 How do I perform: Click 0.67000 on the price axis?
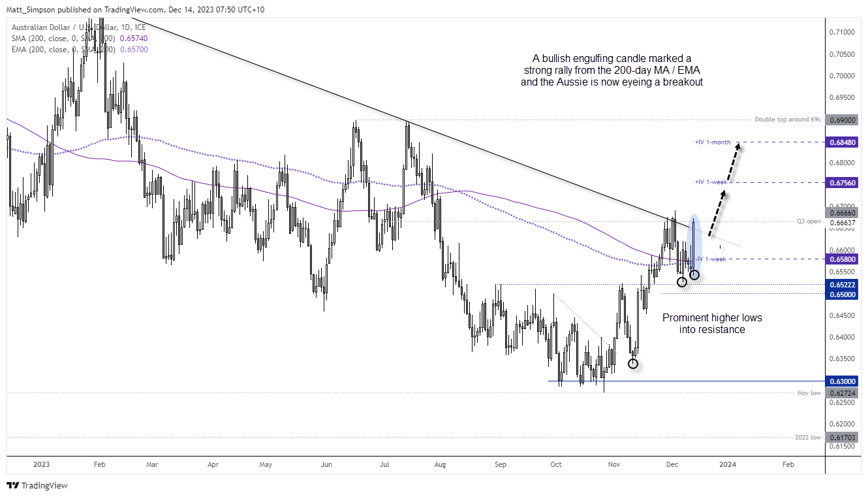pyautogui.click(x=841, y=206)
